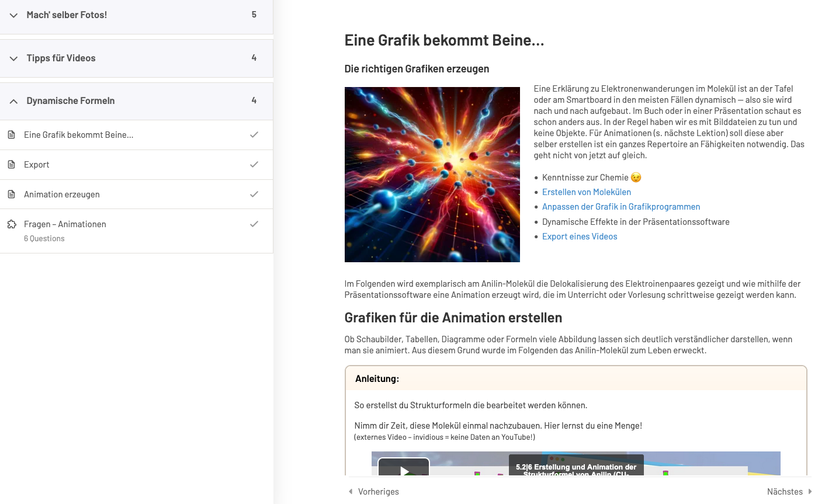Toggle completion checkmark for Export lesson
The image size is (825, 504).
point(254,165)
